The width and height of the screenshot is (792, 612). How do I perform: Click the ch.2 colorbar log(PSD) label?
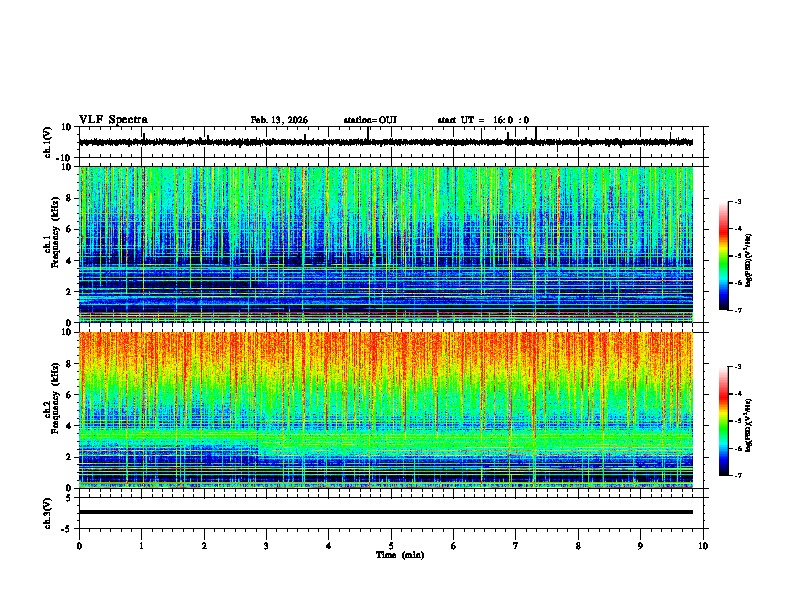[x=748, y=425]
